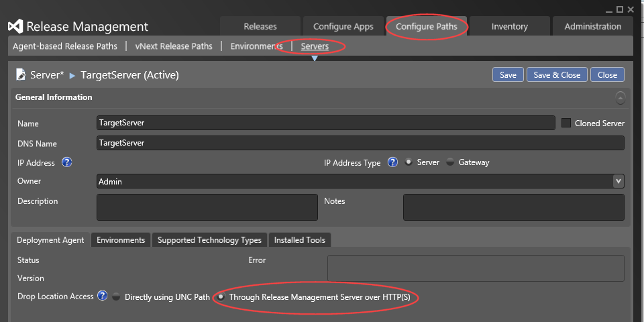Open the Administration tab
The height and width of the screenshot is (322, 644).
click(592, 26)
